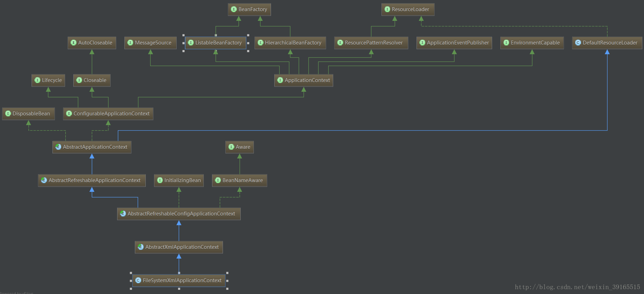The image size is (644, 294).
Task: Select the InitializingBean node
Action: (179, 180)
